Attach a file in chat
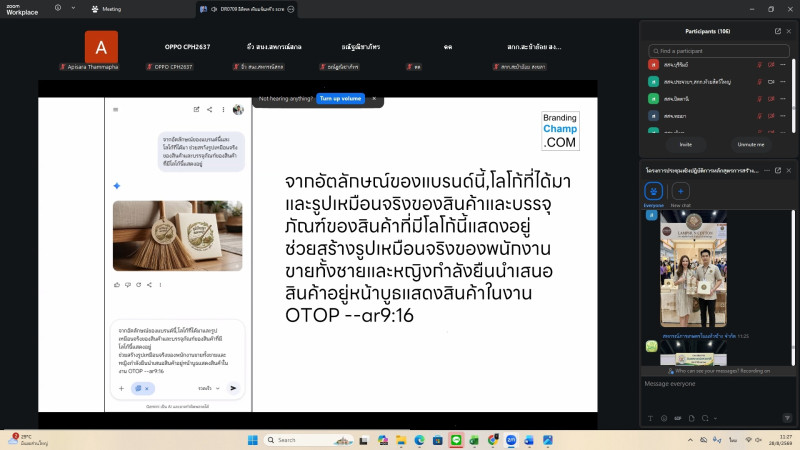 point(691,418)
